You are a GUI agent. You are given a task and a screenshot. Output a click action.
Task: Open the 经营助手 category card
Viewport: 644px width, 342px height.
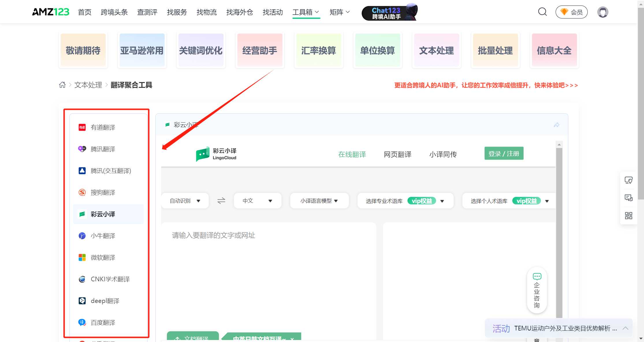(260, 50)
